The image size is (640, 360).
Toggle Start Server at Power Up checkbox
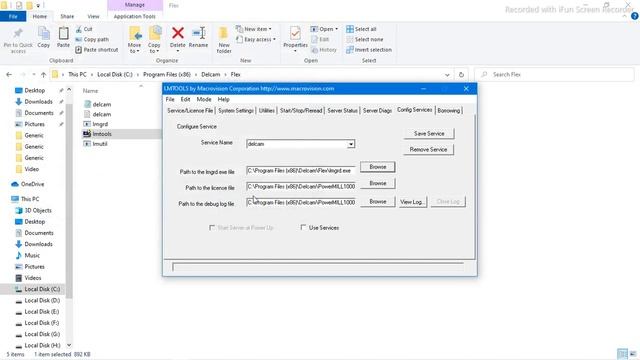pos(212,227)
